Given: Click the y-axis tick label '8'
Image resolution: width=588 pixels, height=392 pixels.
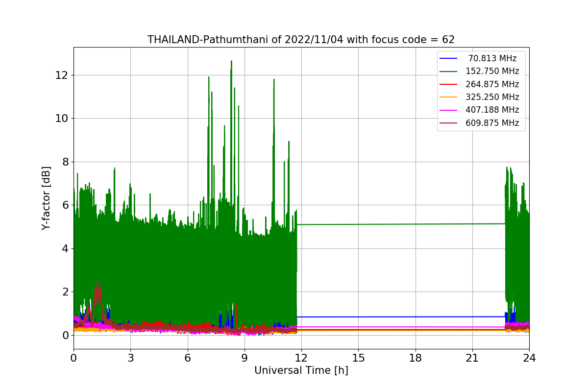Looking at the screenshot, I should tap(66, 162).
